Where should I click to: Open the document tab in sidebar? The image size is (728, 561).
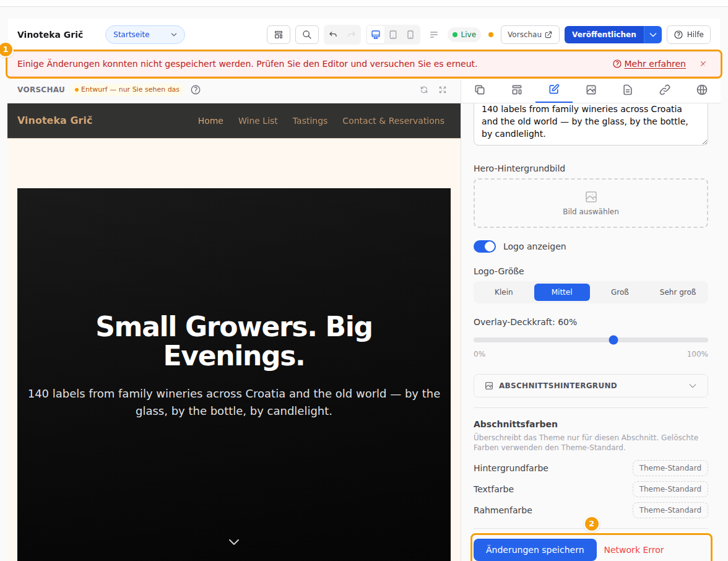[628, 90]
